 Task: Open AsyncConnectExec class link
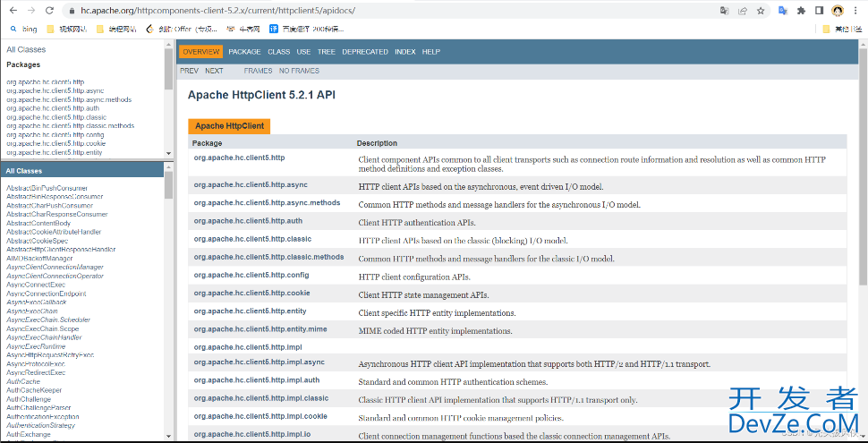coord(36,285)
